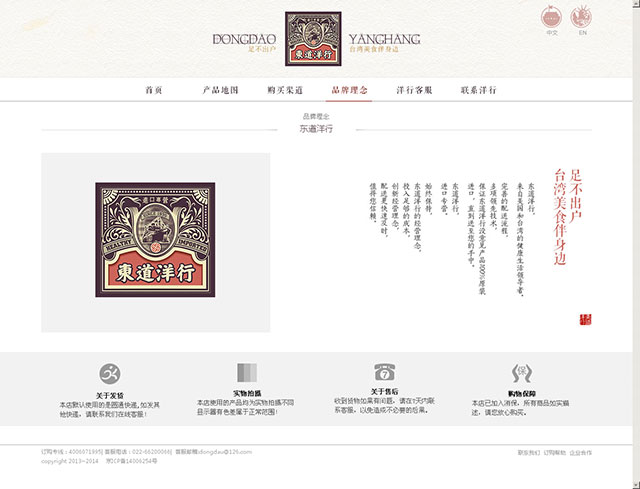
Task: Click the 联系我们 footer link
Action: 529,453
